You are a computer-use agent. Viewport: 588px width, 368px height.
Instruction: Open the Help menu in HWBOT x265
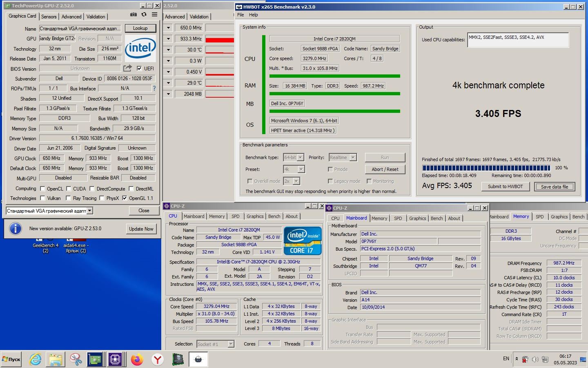pos(254,15)
